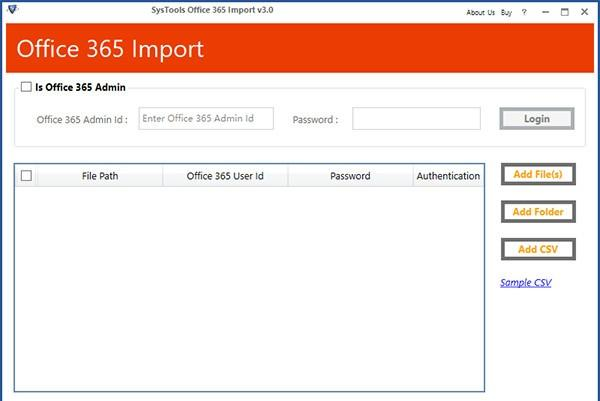Select the Authentication column header
600x401 pixels.
pos(448,176)
